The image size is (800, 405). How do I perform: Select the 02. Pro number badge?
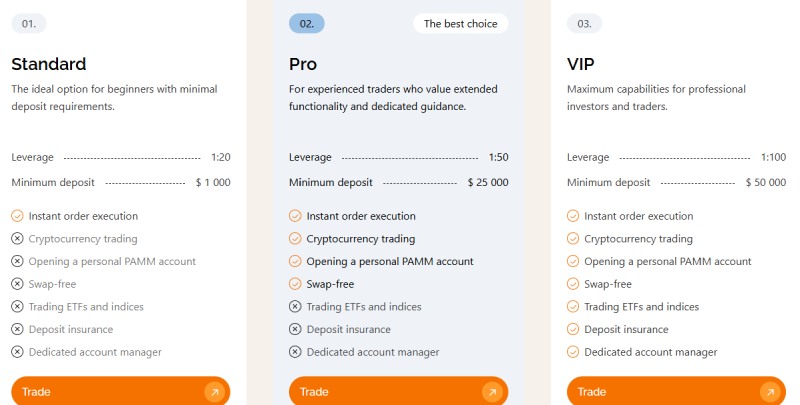(x=306, y=23)
